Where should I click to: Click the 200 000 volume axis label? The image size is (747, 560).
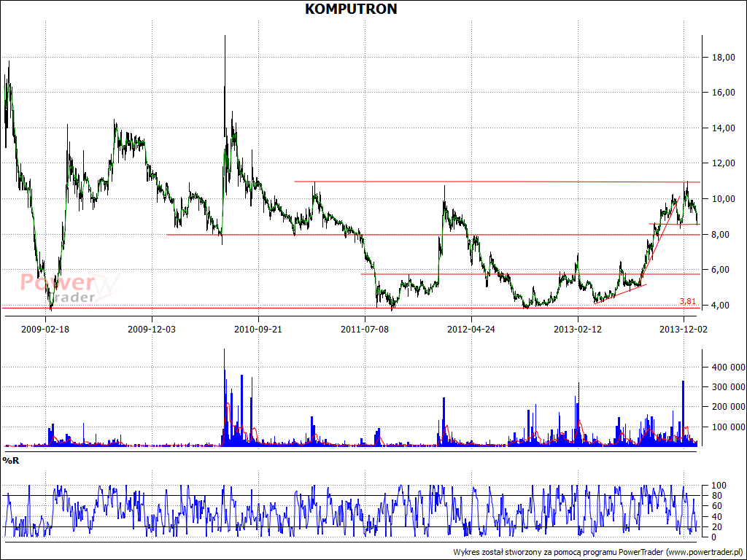pyautogui.click(x=729, y=407)
